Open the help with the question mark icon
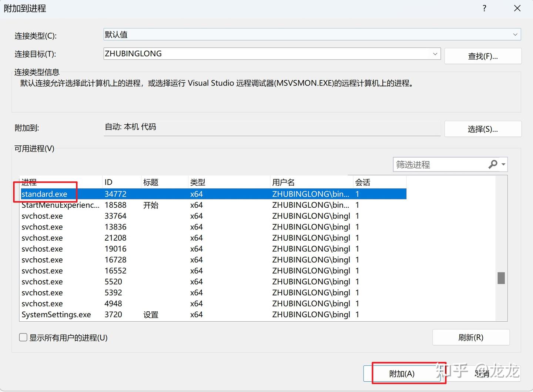Image resolution: width=533 pixels, height=392 pixels. 484,8
